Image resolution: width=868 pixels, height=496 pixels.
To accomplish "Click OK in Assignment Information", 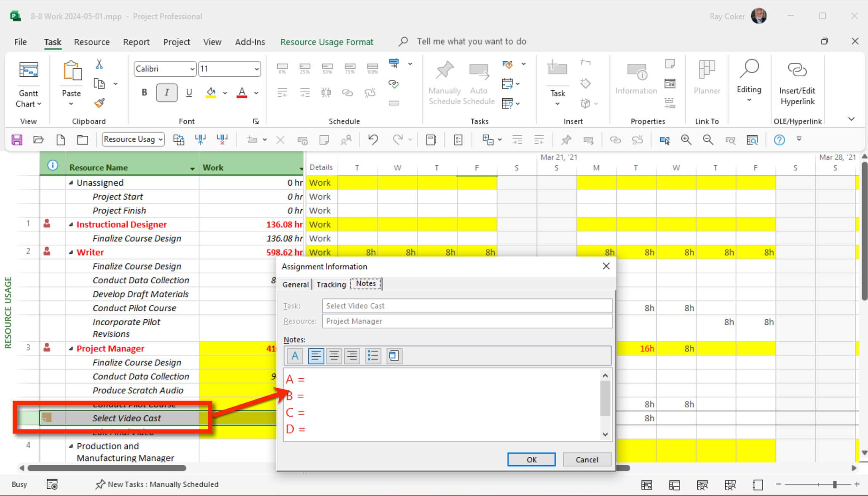I will pyautogui.click(x=531, y=459).
